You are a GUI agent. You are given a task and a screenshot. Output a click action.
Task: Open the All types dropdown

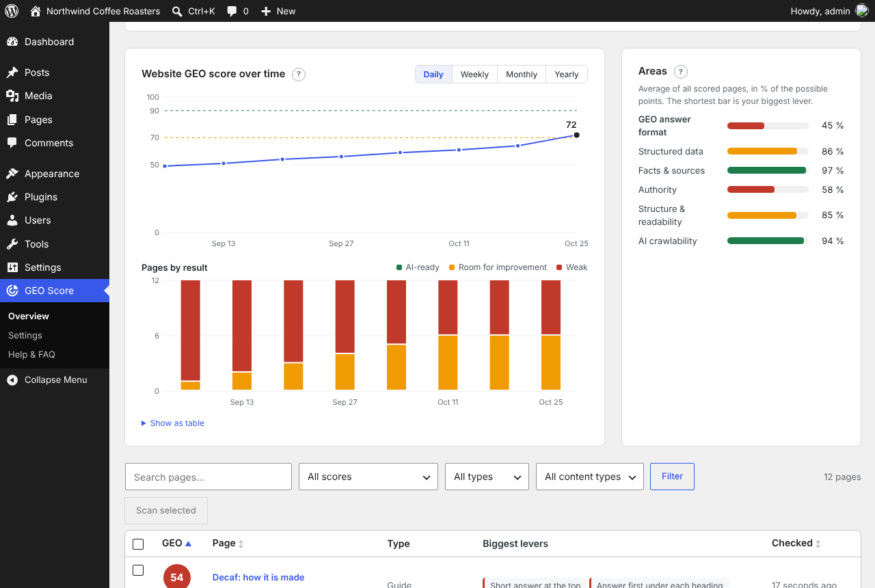pos(487,477)
